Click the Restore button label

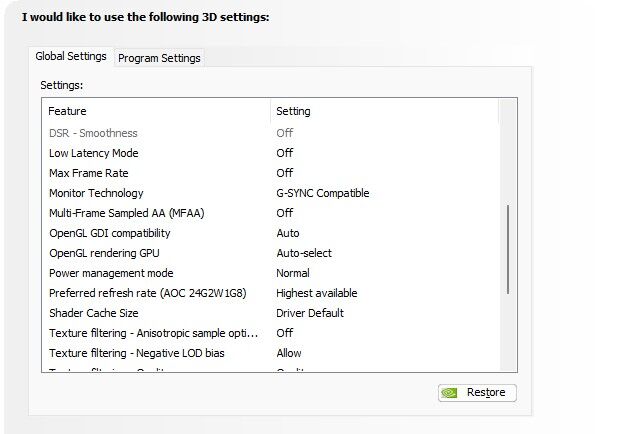486,392
